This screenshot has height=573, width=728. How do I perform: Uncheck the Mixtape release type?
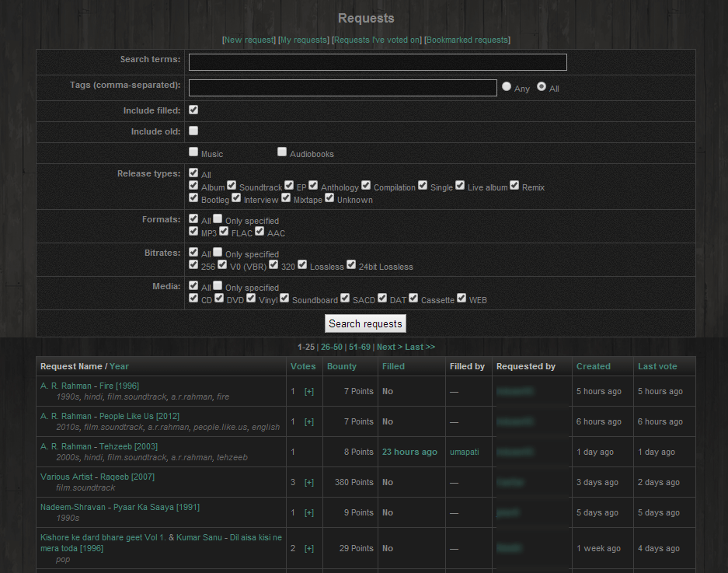click(x=286, y=197)
